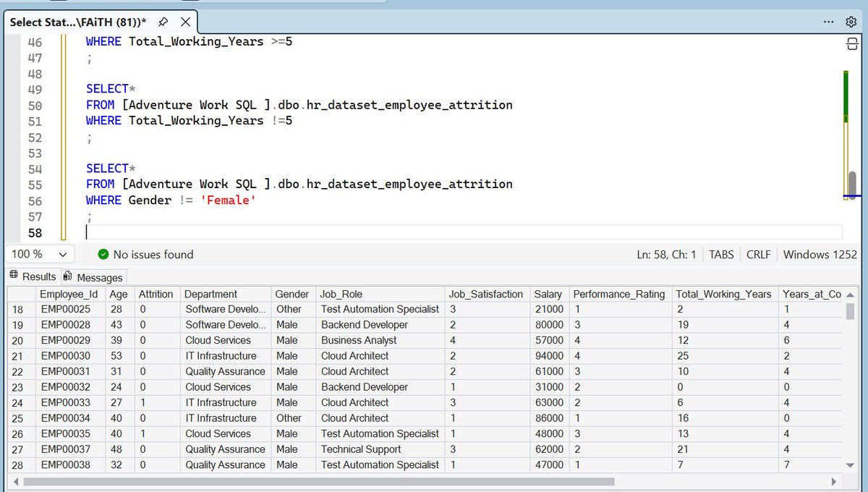
Task: Click the results horizontal scroll right arrow
Action: tap(834, 481)
